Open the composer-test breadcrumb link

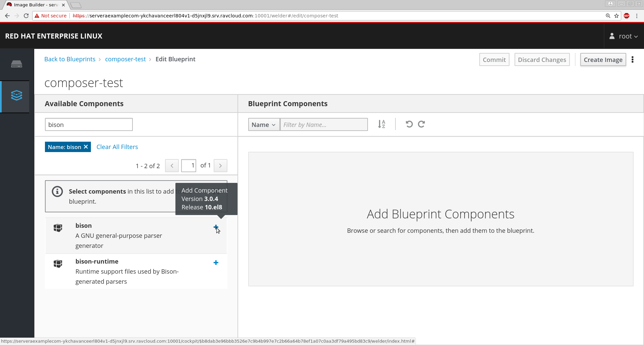click(x=125, y=59)
